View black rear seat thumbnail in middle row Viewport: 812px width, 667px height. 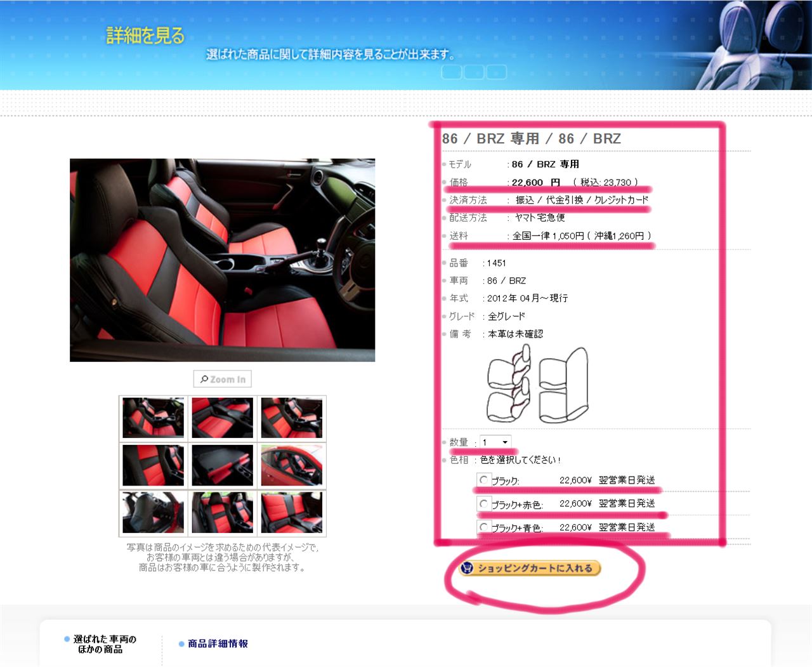(223, 465)
